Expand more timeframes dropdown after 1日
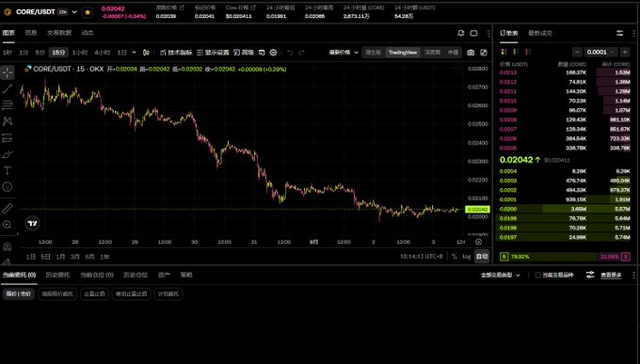The height and width of the screenshot is (364, 640). click(x=134, y=53)
